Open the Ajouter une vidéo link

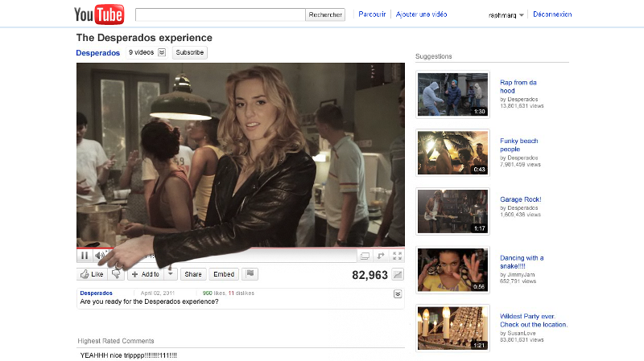pyautogui.click(x=421, y=14)
